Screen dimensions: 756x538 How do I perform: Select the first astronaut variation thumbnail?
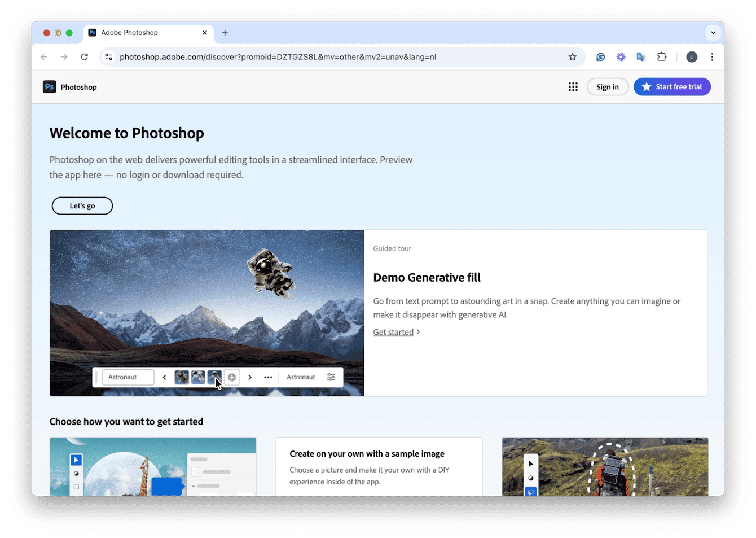pyautogui.click(x=182, y=377)
